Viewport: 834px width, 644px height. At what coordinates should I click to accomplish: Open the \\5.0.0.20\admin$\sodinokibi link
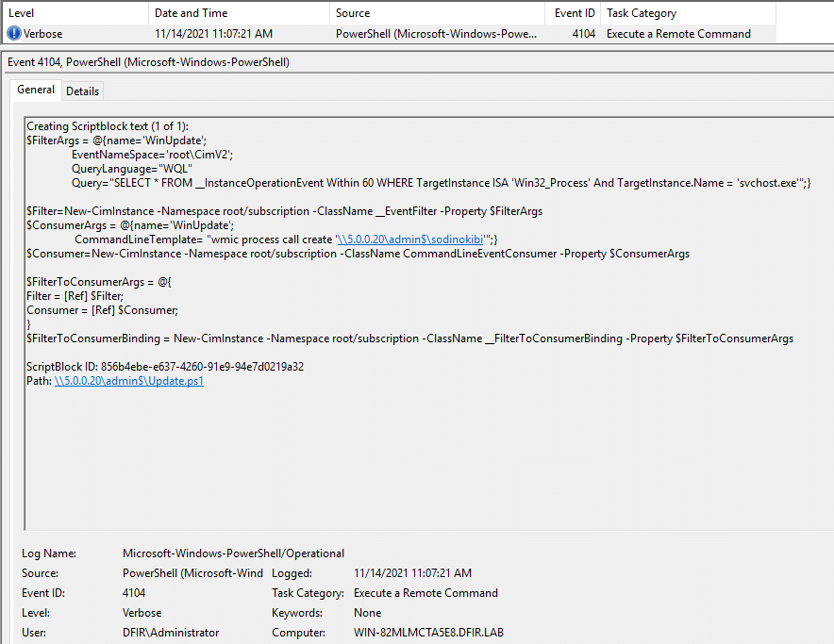[x=410, y=239]
